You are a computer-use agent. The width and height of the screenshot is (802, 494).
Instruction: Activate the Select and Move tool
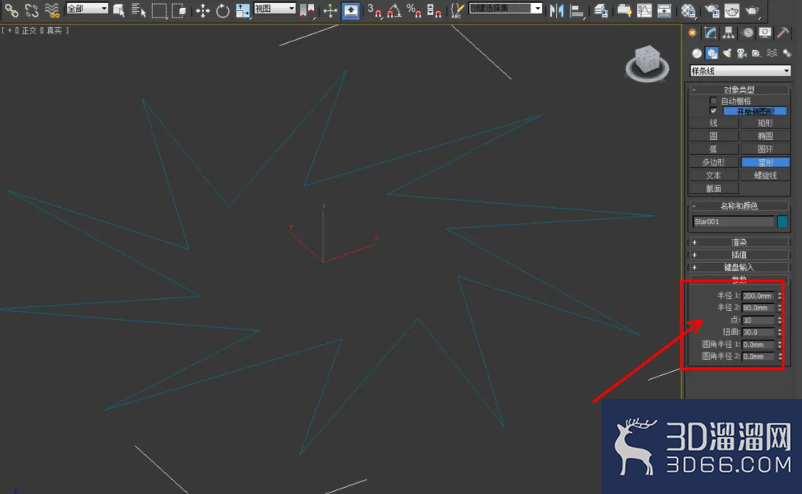click(x=203, y=10)
